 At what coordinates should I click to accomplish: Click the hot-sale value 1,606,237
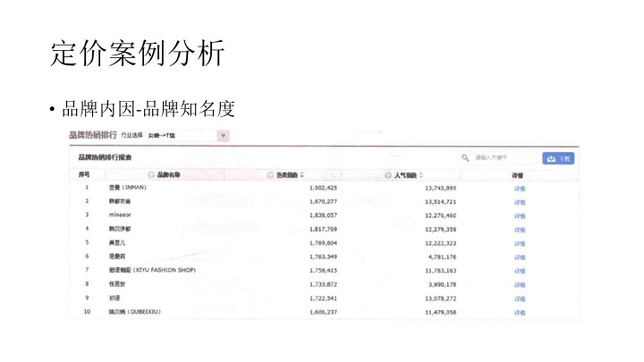click(323, 312)
